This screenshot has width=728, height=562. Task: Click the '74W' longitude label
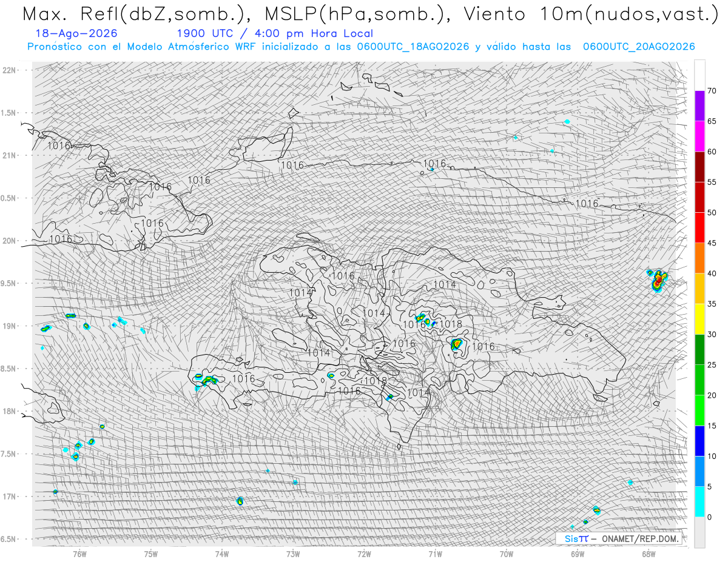point(222,553)
